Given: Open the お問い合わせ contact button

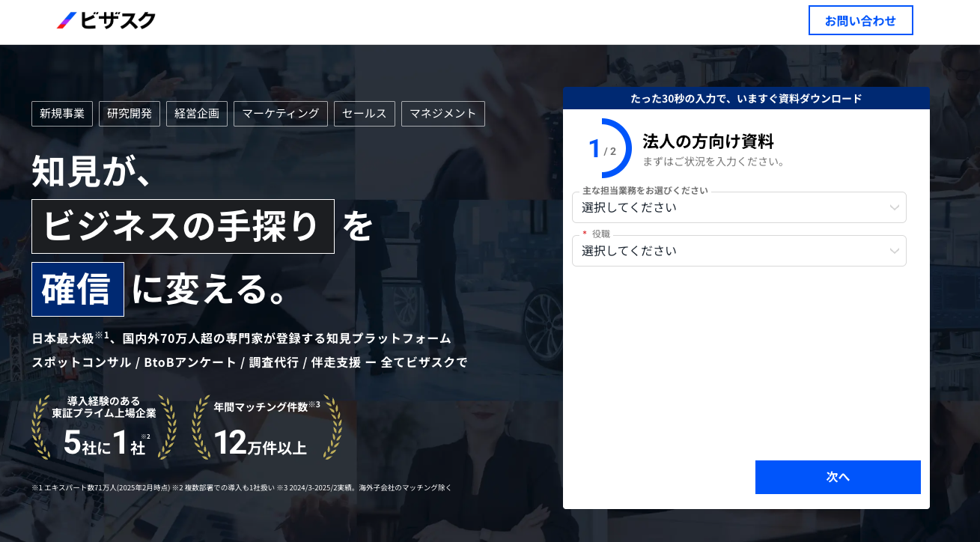Looking at the screenshot, I should tap(860, 20).
